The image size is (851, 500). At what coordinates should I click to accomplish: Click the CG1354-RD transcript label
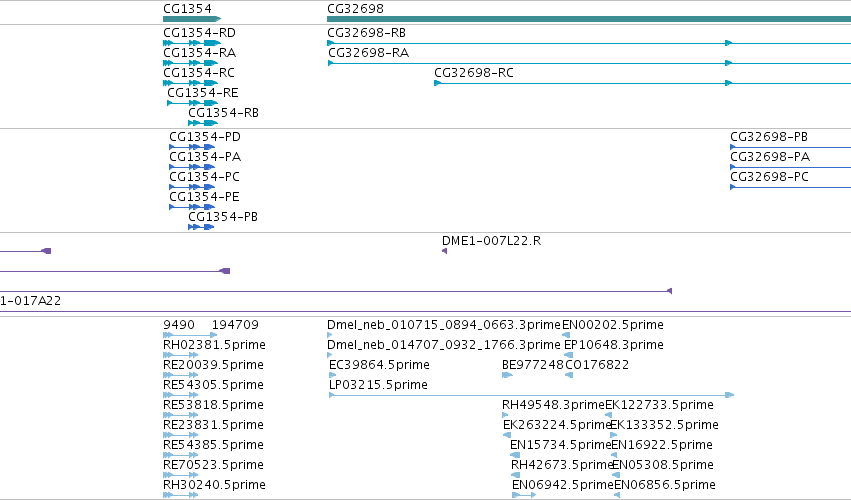point(199,33)
